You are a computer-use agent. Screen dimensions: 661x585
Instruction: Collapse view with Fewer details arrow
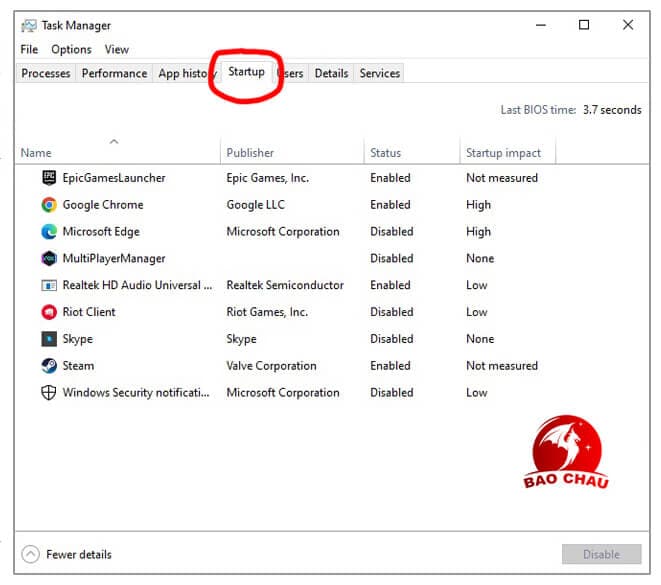30,554
